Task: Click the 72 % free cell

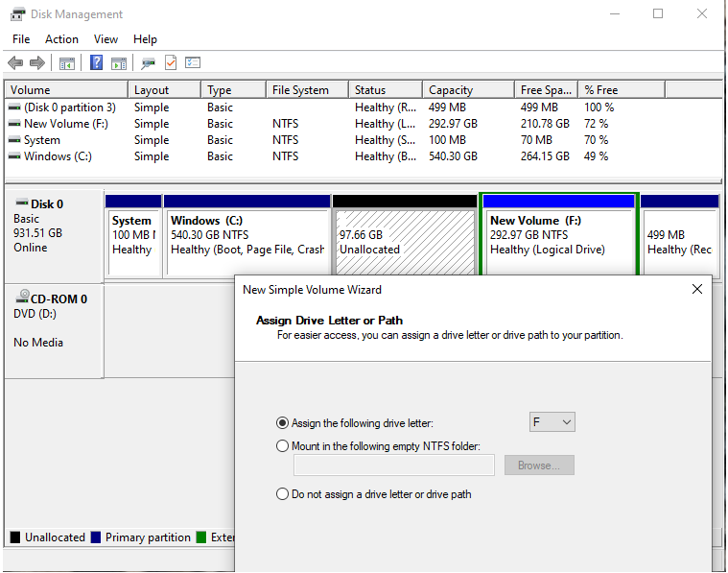Action: [596, 124]
